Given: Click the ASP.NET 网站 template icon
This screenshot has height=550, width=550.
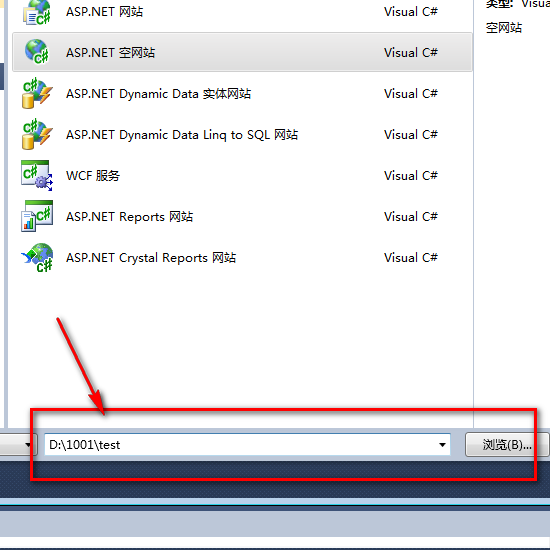Looking at the screenshot, I should pyautogui.click(x=37, y=12).
